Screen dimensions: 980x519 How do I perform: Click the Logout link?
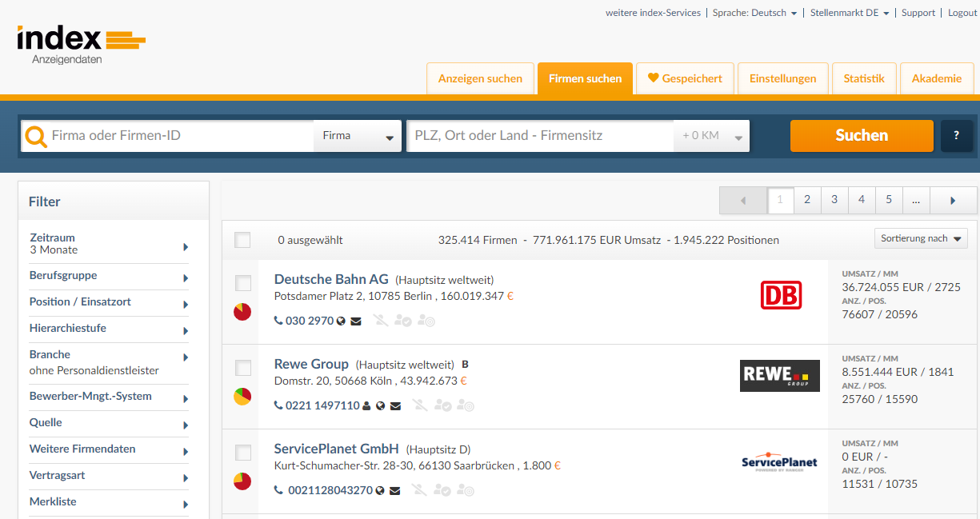[962, 13]
